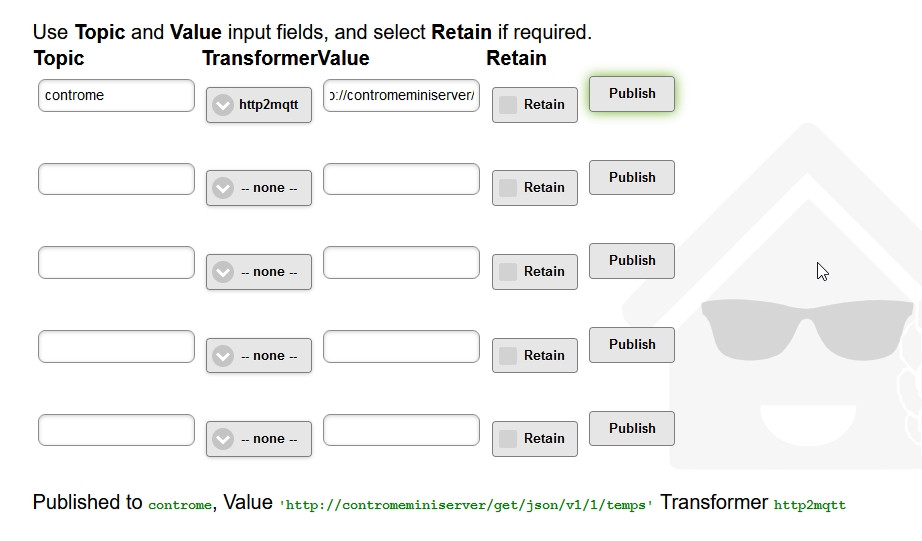Open the third-row transformer dropdown
922x541 pixels.
pyautogui.click(x=259, y=272)
